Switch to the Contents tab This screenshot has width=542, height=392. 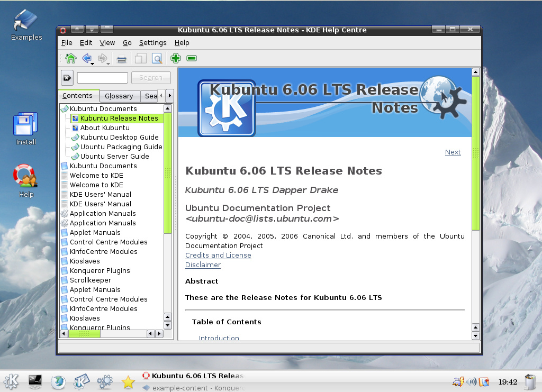[78, 96]
